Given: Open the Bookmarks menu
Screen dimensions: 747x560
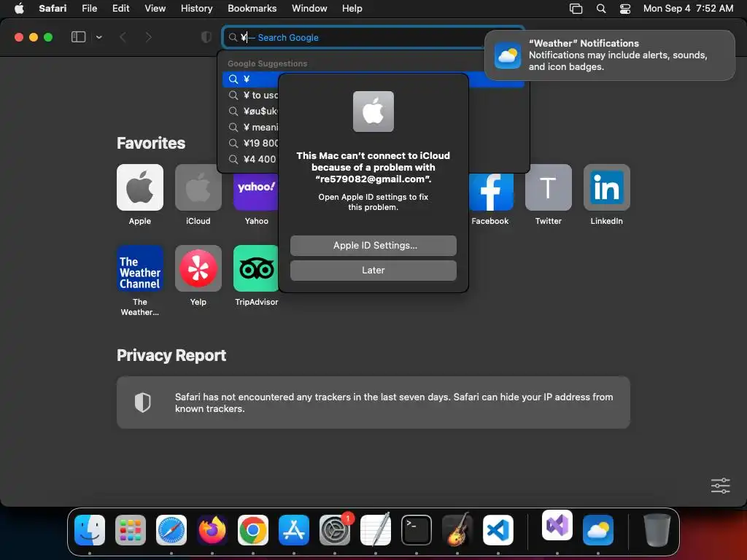Looking at the screenshot, I should coord(252,9).
